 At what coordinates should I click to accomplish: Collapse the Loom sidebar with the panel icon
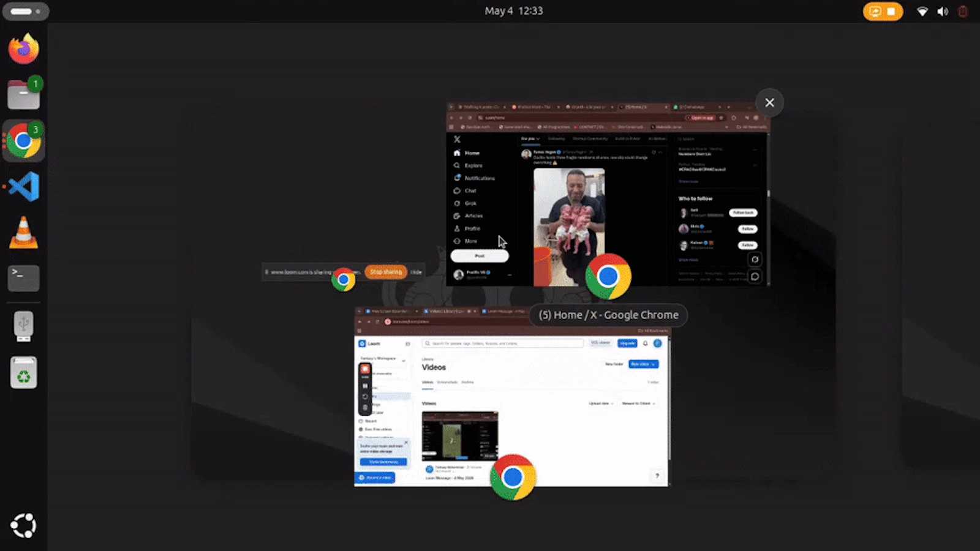click(407, 343)
